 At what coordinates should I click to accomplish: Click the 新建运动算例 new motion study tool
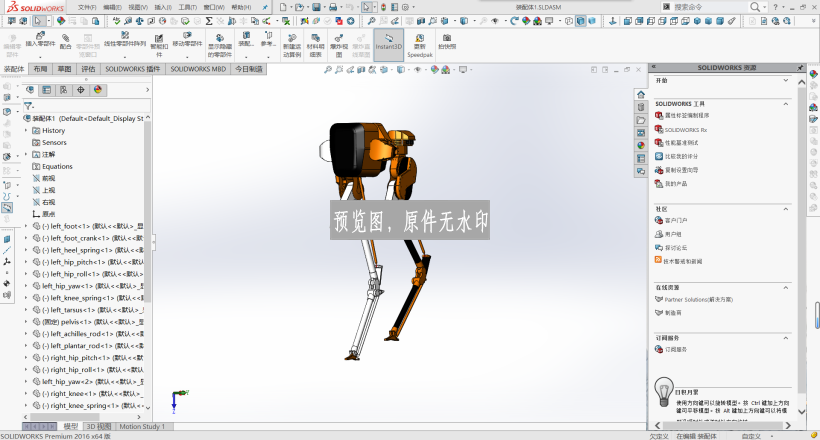coord(292,46)
